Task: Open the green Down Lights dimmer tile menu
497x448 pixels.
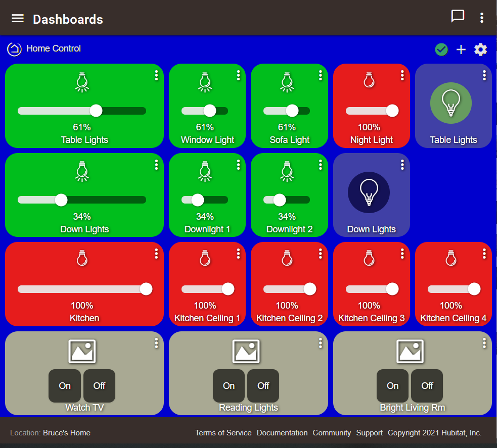Action: (x=156, y=165)
